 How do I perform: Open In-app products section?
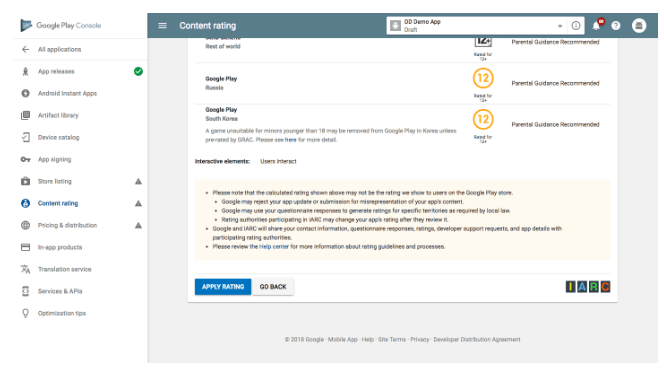60,248
